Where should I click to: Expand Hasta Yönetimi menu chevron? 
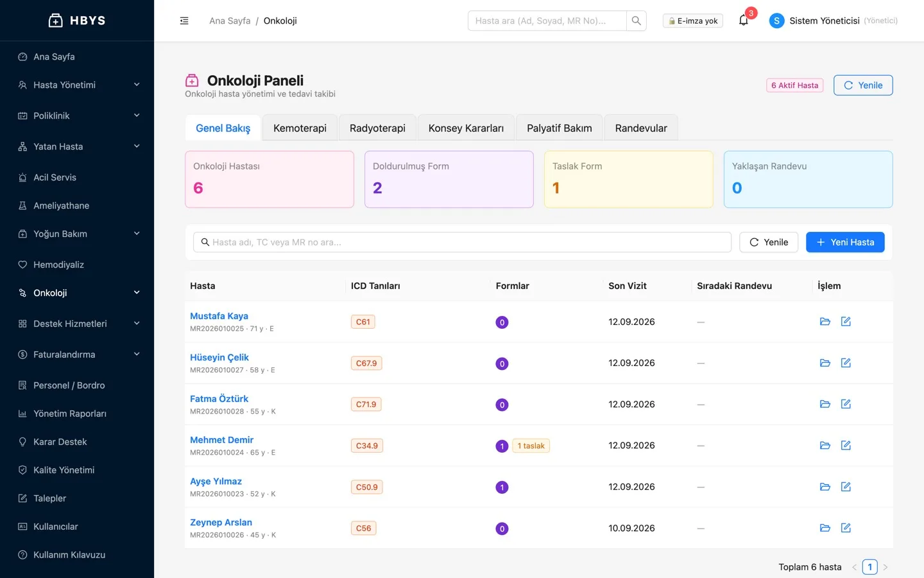click(x=137, y=85)
